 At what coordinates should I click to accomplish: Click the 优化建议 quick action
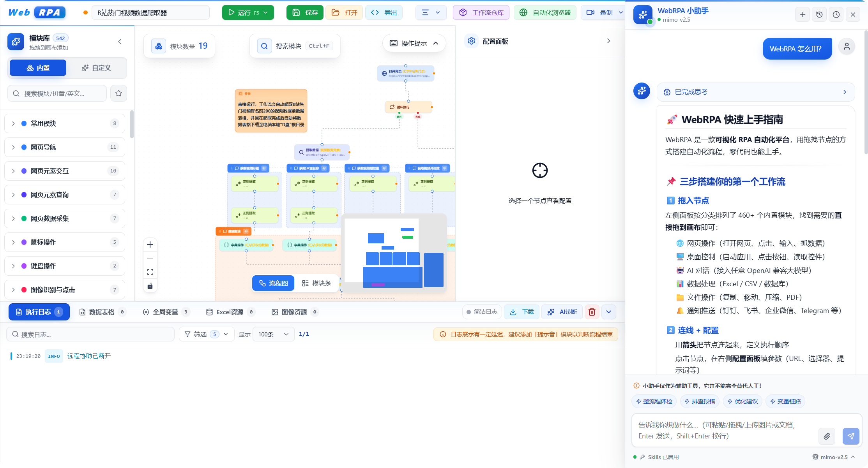click(x=743, y=401)
